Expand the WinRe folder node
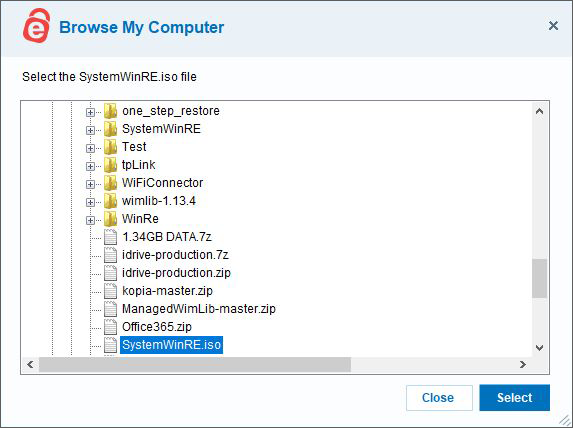The height and width of the screenshot is (428, 573). tap(90, 220)
